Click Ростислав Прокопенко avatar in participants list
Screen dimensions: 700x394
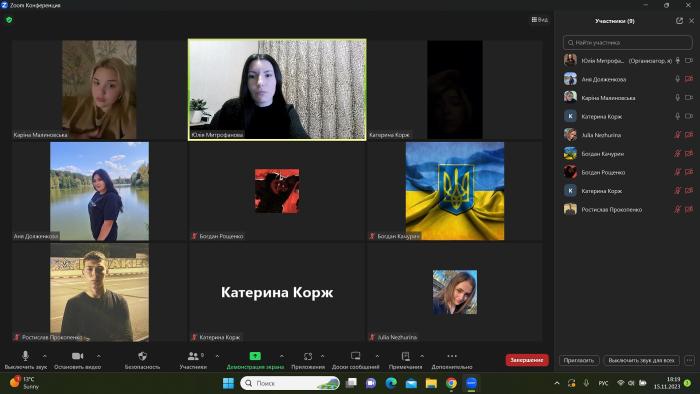[570, 209]
